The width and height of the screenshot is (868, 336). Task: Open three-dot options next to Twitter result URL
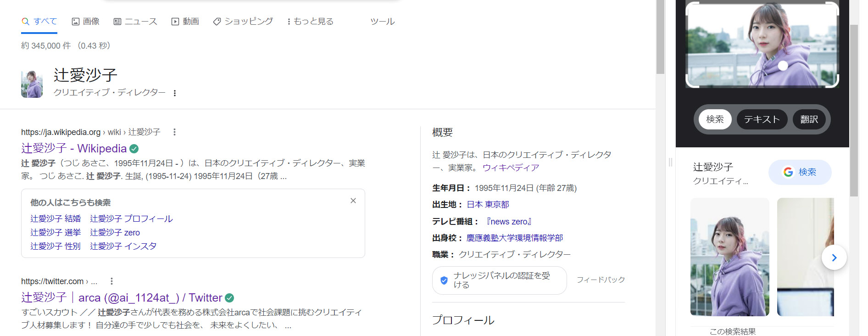pyautogui.click(x=111, y=281)
